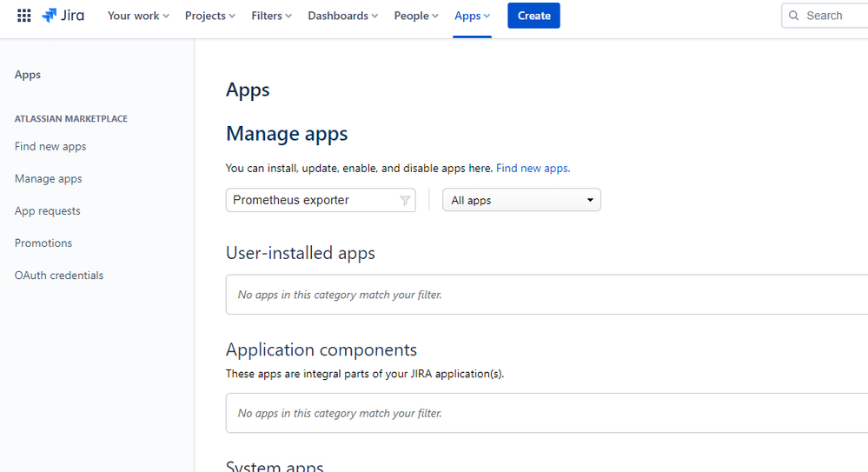
Task: Click the filter funnel icon in search box
Action: [x=405, y=201]
